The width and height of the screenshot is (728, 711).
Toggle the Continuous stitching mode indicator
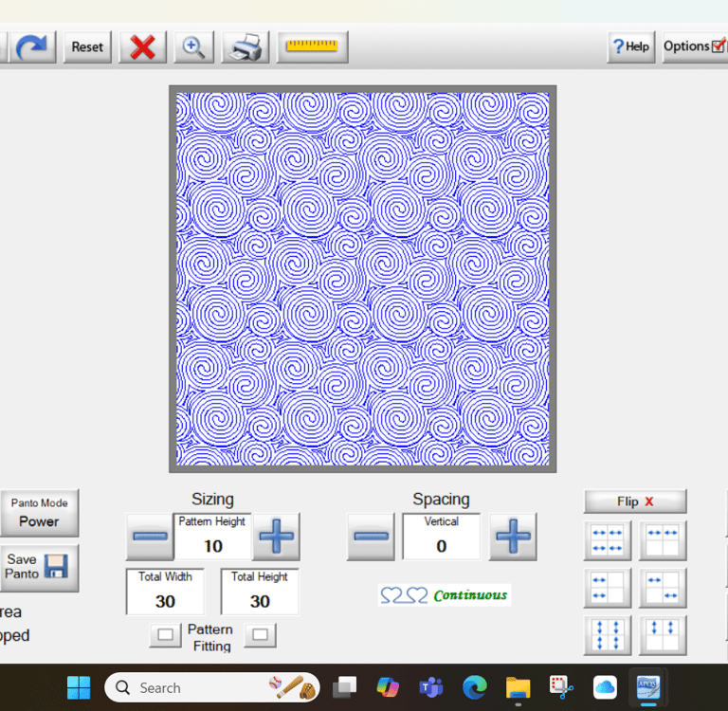pyautogui.click(x=445, y=595)
